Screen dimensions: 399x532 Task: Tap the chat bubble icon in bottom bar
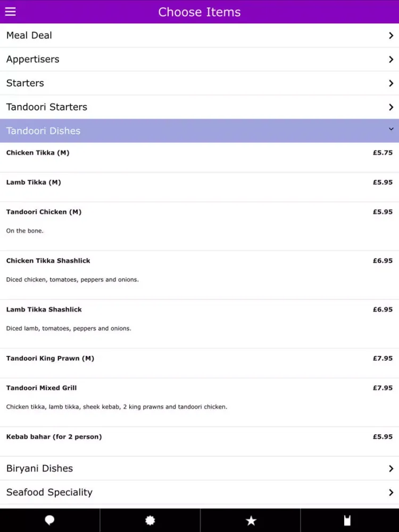(49, 520)
